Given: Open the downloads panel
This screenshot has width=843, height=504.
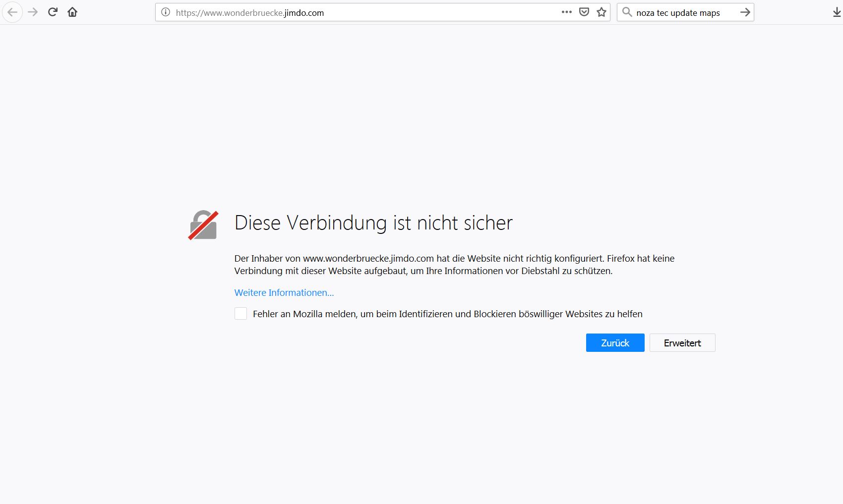Looking at the screenshot, I should [x=837, y=12].
